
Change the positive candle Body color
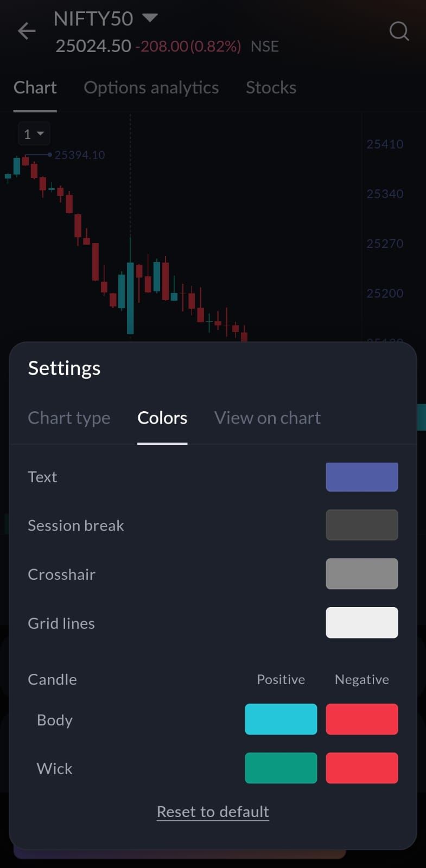pyautogui.click(x=281, y=719)
